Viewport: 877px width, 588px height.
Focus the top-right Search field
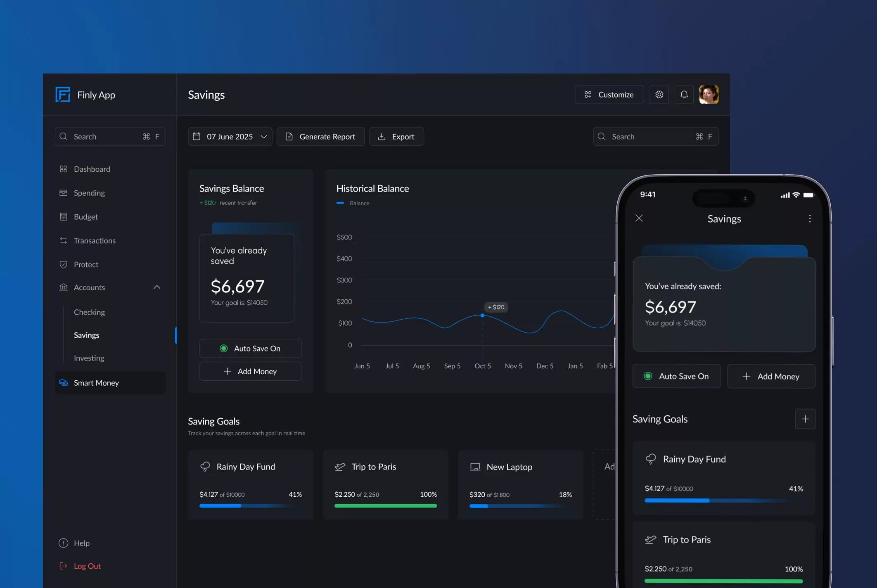click(656, 137)
